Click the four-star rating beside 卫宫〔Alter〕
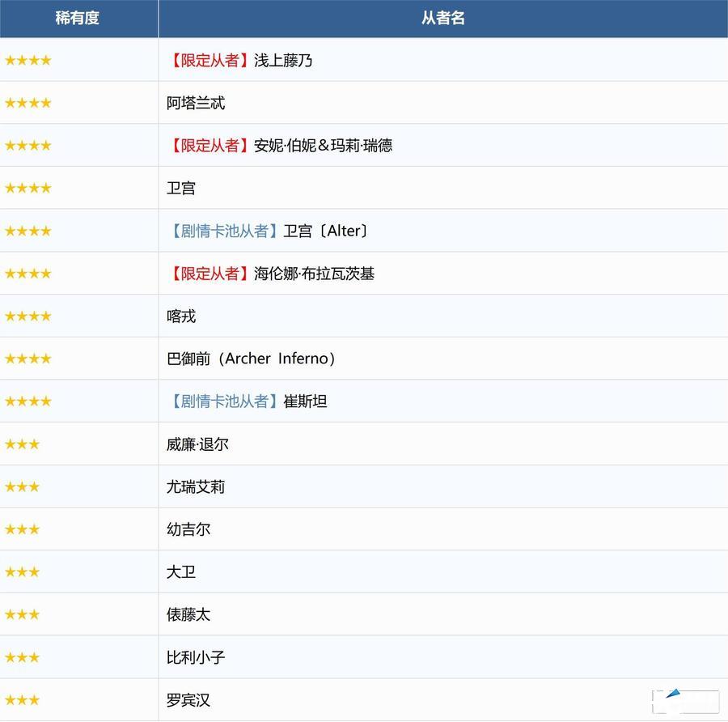The width and height of the screenshot is (728, 722). 28,231
